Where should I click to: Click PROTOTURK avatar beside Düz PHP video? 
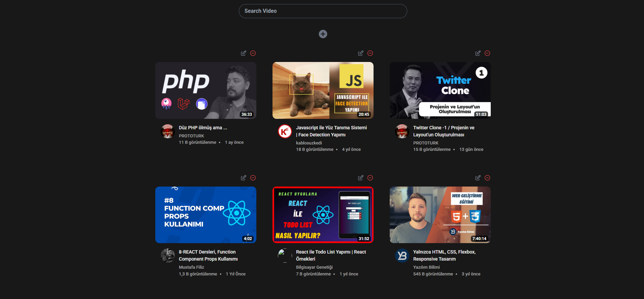pyautogui.click(x=168, y=131)
